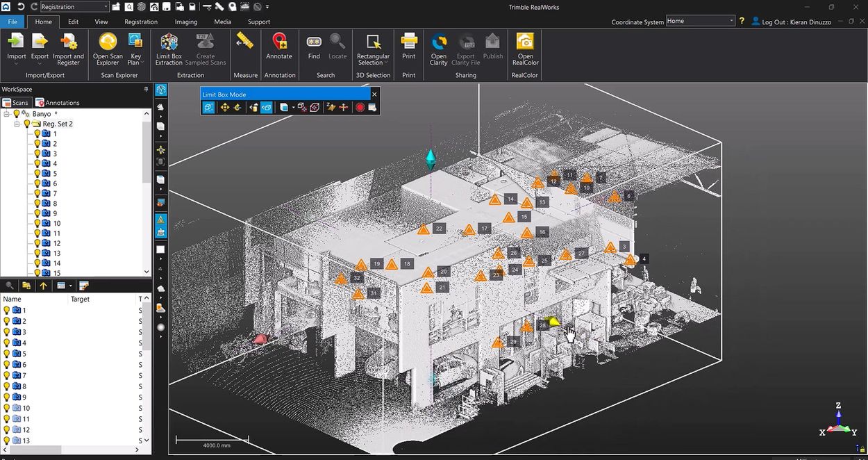Click Log Out : Kieran Dinuzzo
Screen dimensions: 868x460
tap(797, 21)
